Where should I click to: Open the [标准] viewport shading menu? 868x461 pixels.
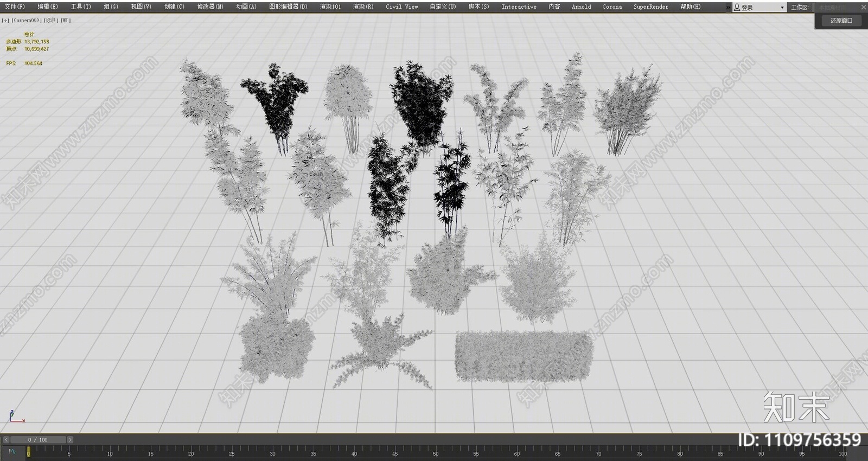click(x=50, y=21)
